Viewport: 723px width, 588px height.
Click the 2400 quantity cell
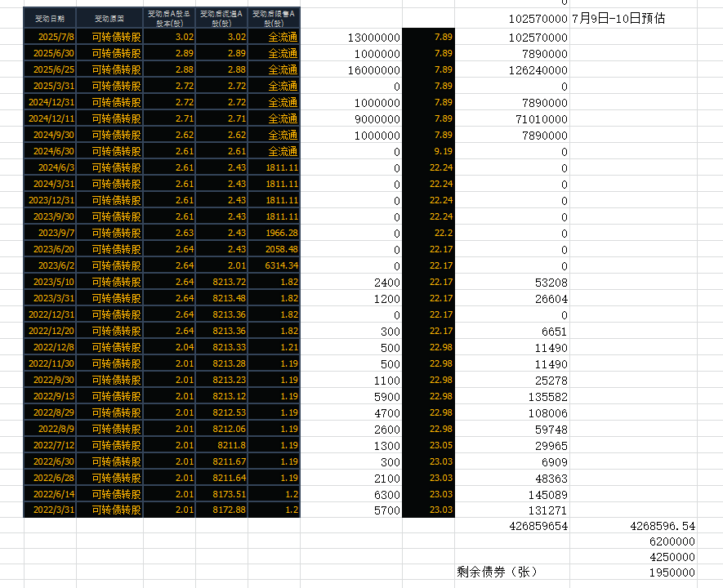(x=351, y=283)
